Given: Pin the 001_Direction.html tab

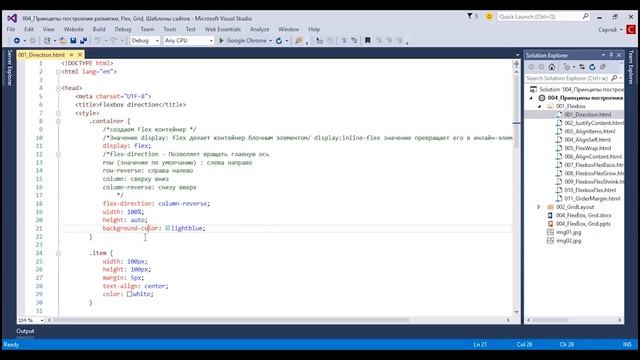Looking at the screenshot, I should click(x=71, y=55).
